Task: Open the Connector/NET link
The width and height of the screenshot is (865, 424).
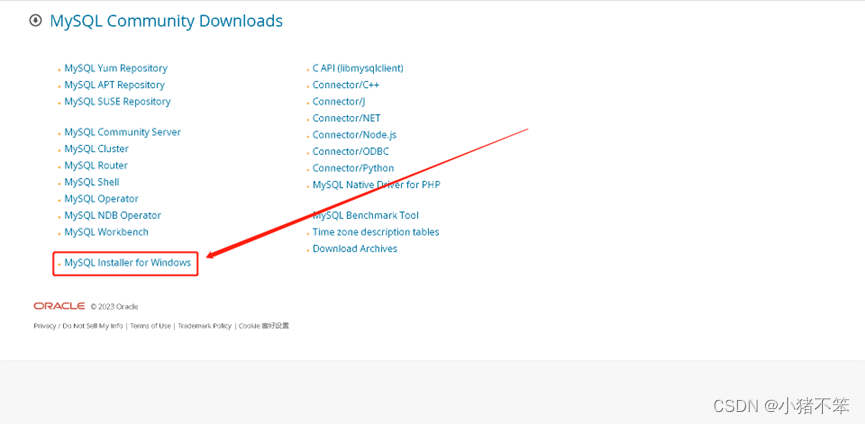Action: point(346,118)
